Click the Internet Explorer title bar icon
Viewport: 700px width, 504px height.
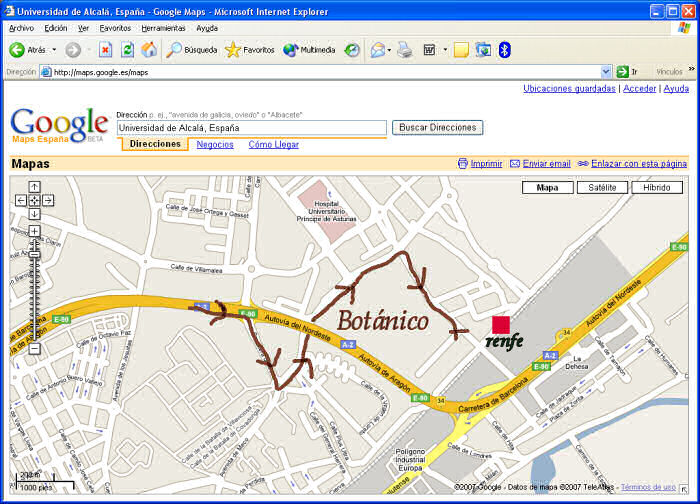(x=9, y=11)
